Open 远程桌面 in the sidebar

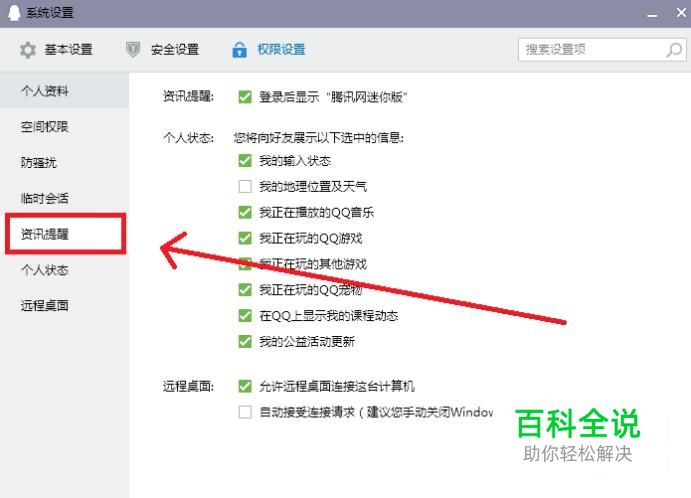coord(64,305)
